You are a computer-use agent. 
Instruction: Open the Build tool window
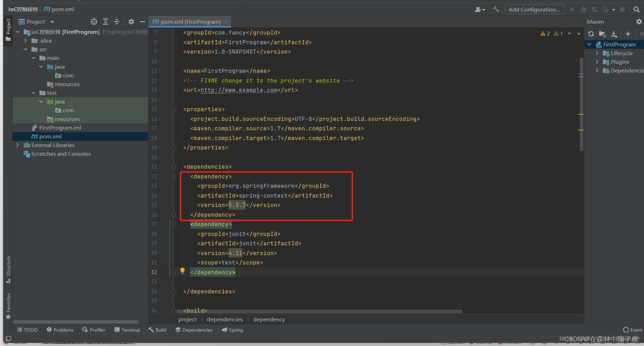(157, 330)
